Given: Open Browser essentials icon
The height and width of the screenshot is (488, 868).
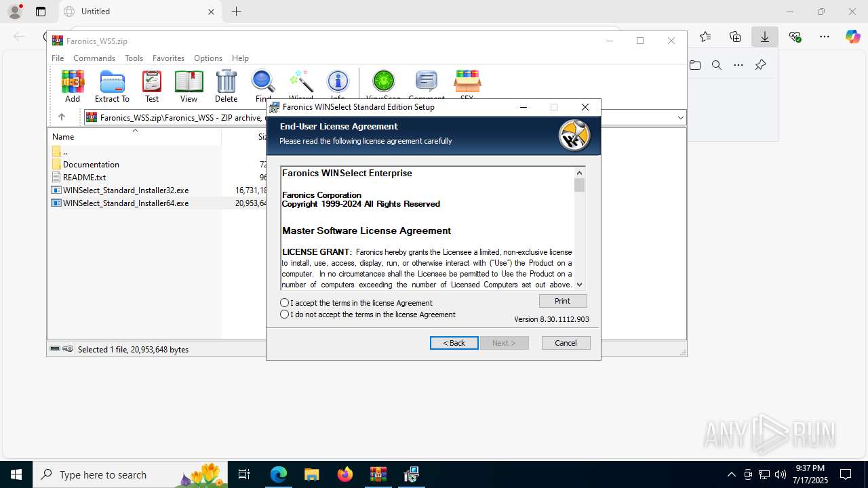Looking at the screenshot, I should pyautogui.click(x=795, y=37).
